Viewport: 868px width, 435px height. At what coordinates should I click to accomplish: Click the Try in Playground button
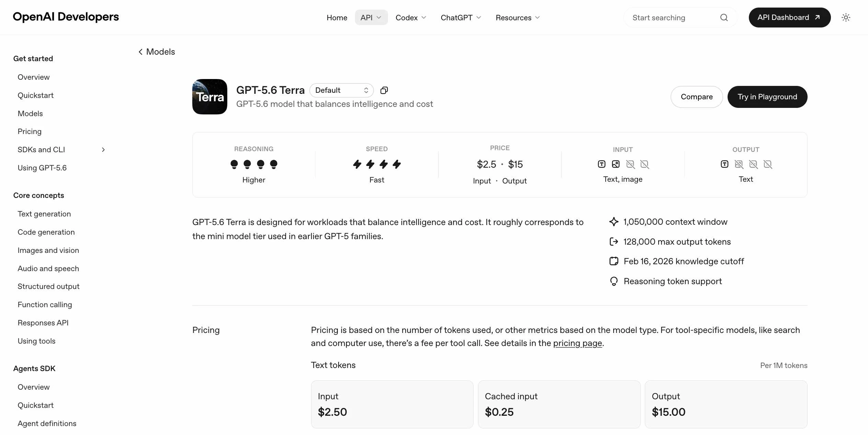pyautogui.click(x=767, y=97)
